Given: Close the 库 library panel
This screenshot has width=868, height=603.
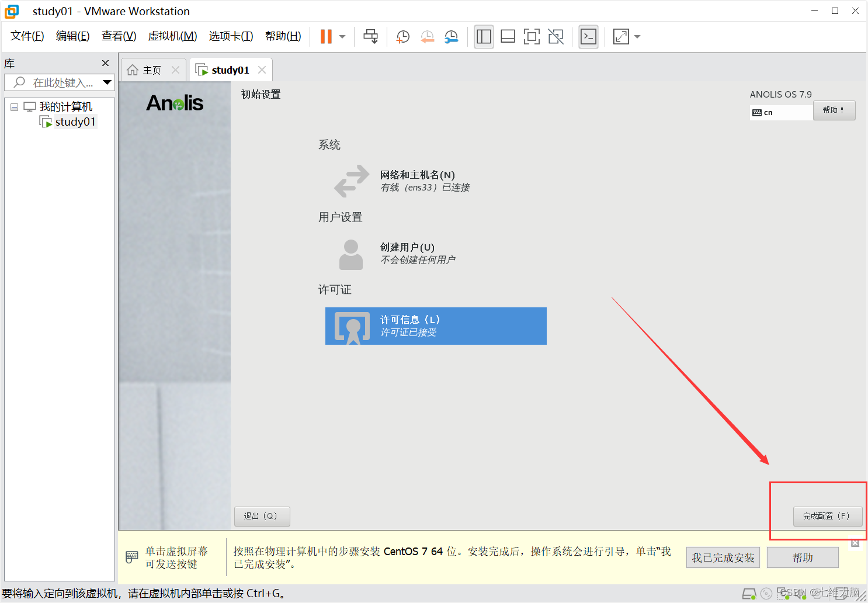Looking at the screenshot, I should [105, 63].
